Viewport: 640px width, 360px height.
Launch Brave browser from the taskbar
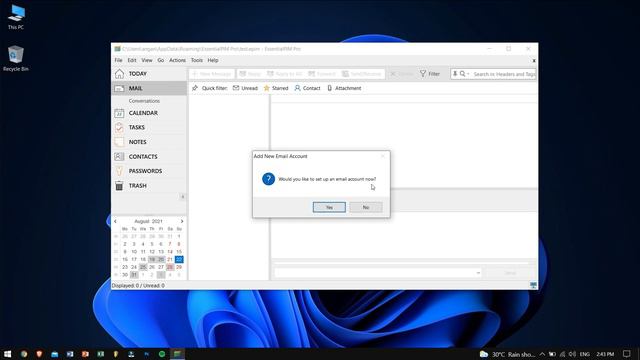pos(39,354)
